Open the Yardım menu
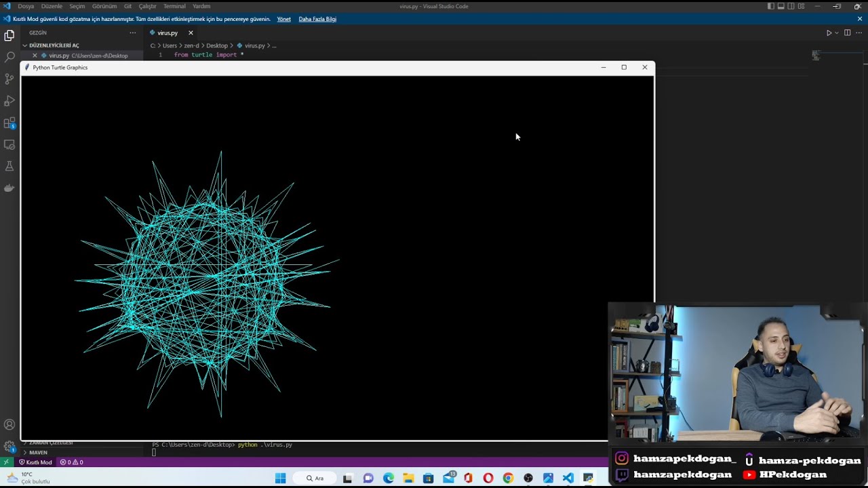 click(201, 6)
